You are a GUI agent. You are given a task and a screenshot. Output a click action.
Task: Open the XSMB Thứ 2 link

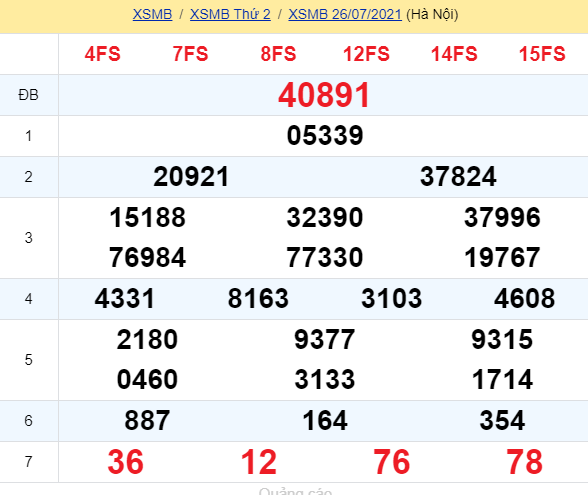230,14
